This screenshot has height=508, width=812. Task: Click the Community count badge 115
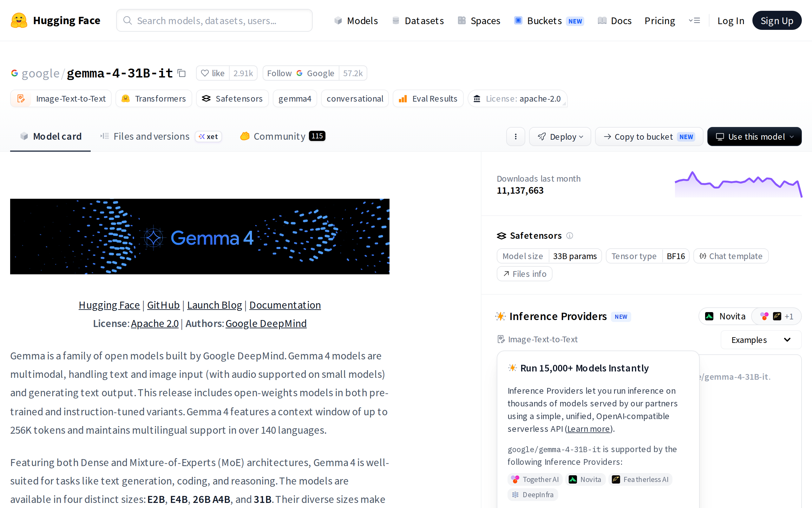(317, 136)
